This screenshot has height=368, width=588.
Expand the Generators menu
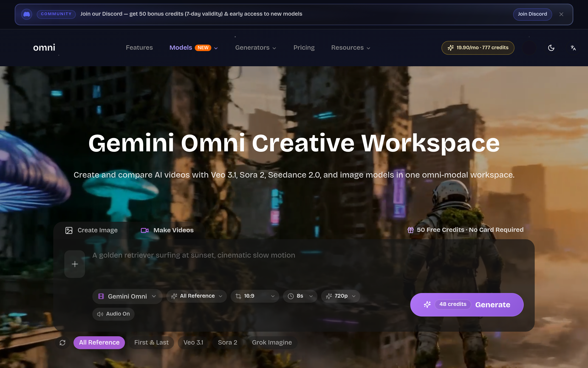point(256,48)
